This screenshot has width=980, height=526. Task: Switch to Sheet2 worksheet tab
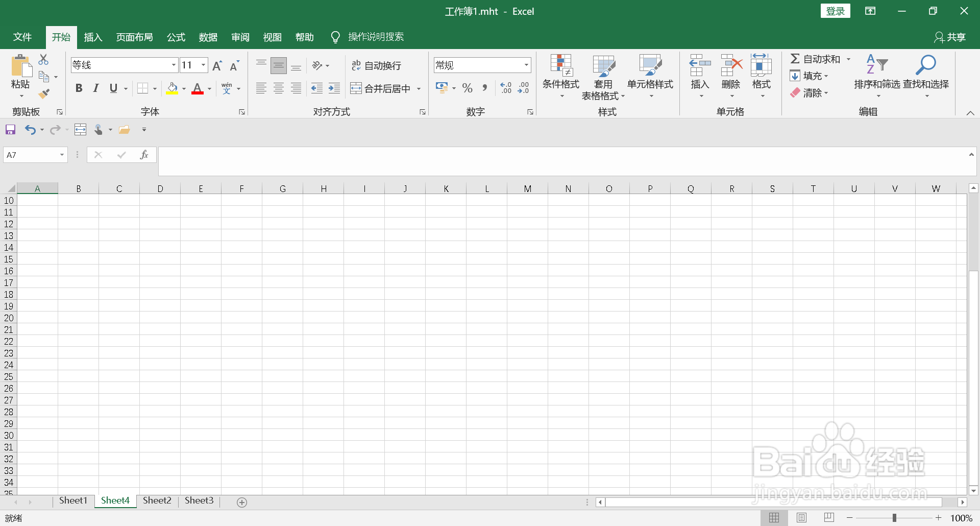[157, 500]
